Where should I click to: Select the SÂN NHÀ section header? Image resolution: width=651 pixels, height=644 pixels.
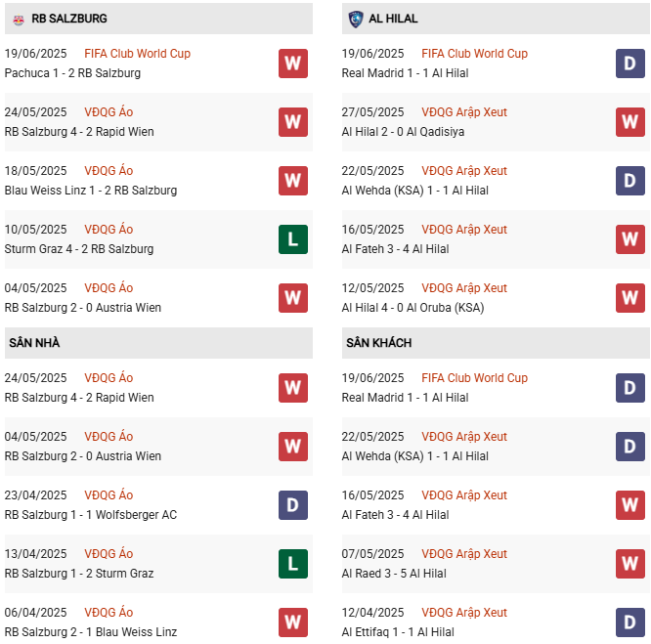coord(34,343)
